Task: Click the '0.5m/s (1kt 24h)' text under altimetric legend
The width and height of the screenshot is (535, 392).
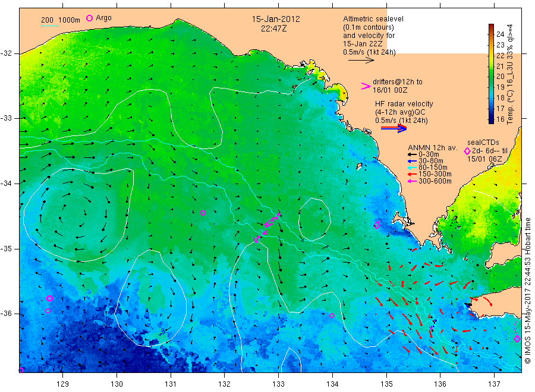Action: tap(370, 52)
